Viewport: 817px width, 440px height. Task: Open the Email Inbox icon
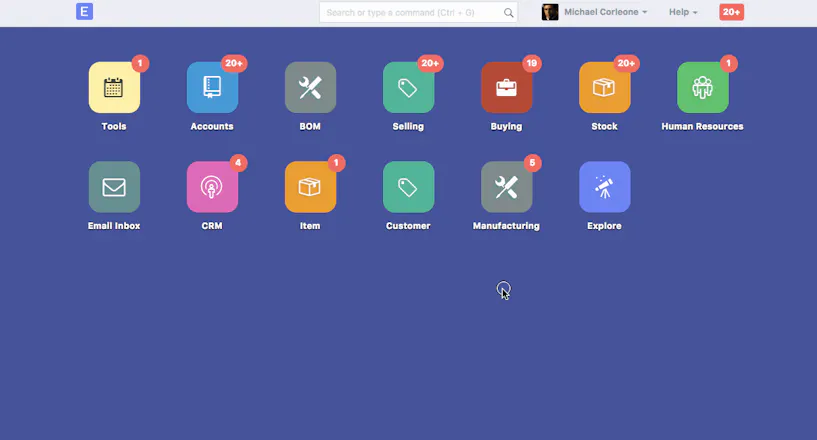(114, 187)
